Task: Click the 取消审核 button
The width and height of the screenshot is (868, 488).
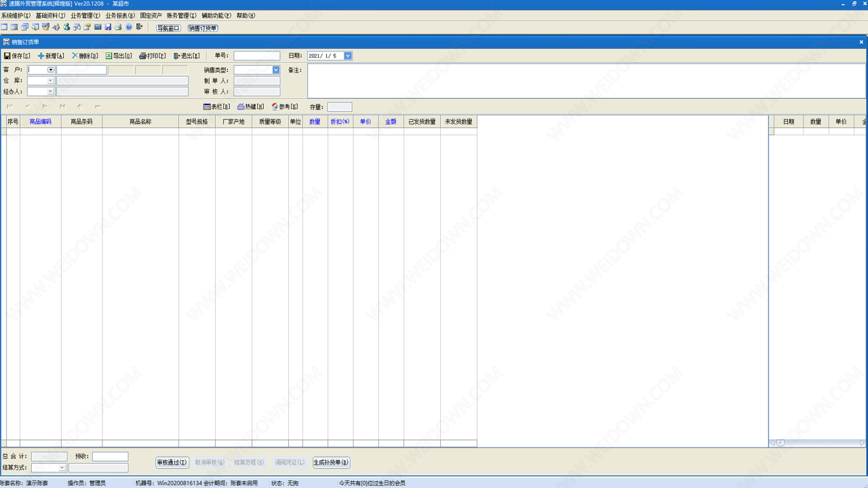Action: [x=210, y=462]
